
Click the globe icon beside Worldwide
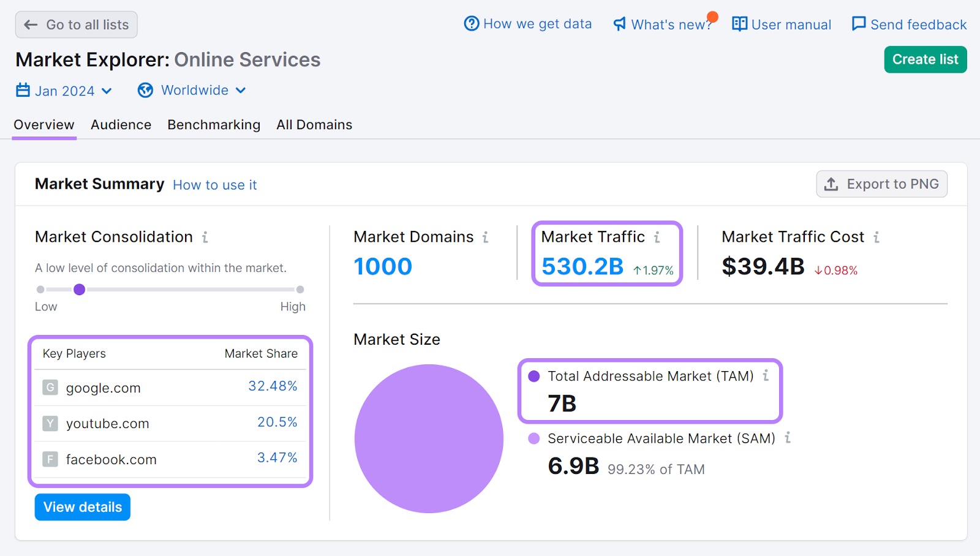point(145,90)
